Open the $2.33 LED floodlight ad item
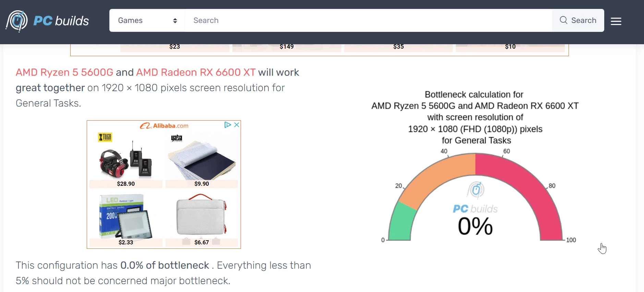The width and height of the screenshot is (644, 292). [x=126, y=219]
